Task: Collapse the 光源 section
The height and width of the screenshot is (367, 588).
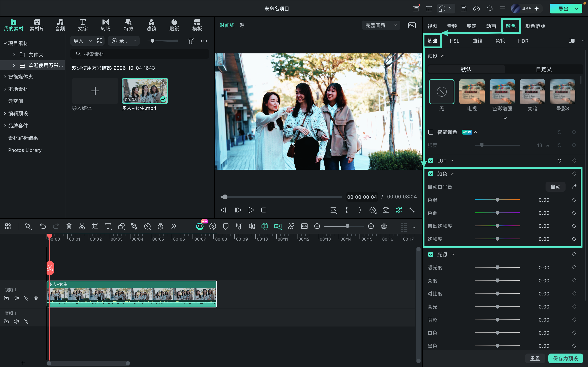Action: [453, 254]
